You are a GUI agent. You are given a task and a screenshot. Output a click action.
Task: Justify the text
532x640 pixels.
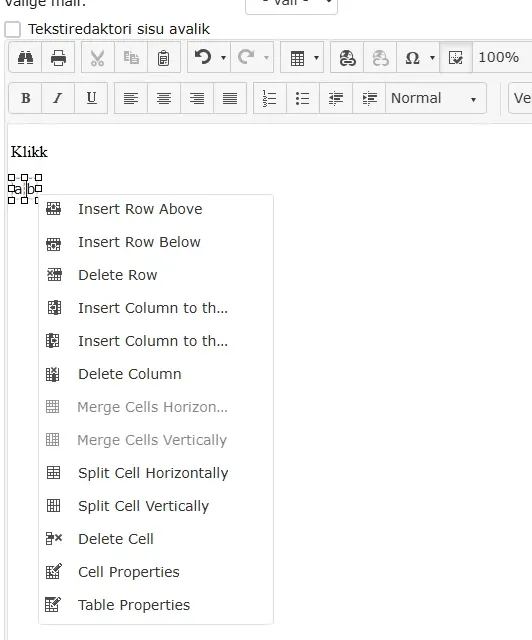(230, 98)
